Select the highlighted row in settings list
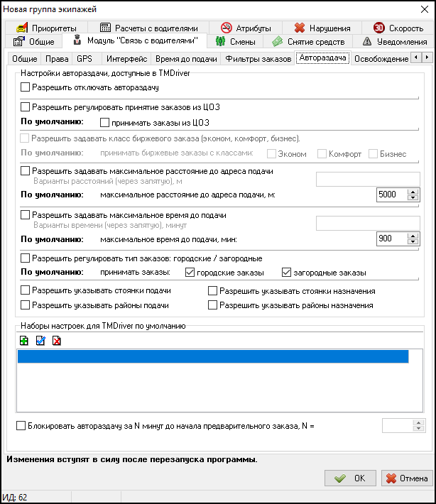 (x=213, y=356)
